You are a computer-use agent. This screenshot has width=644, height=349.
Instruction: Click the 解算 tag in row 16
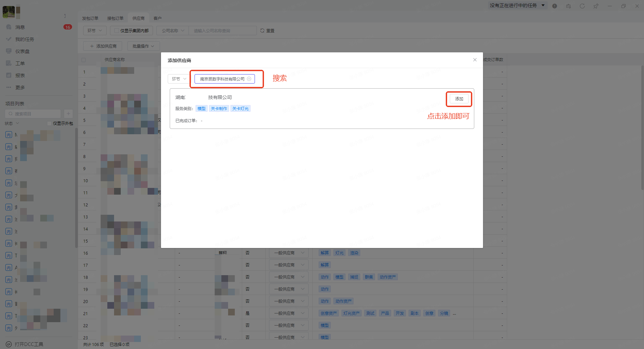(x=325, y=253)
